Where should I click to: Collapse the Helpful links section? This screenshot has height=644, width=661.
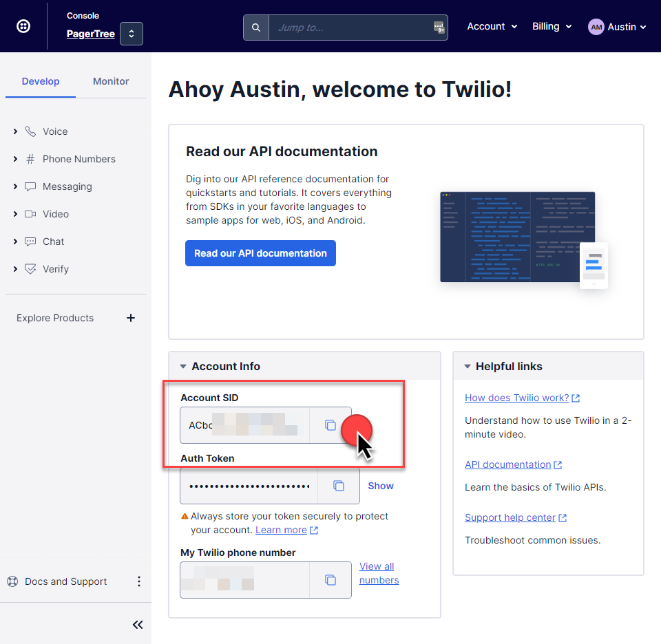[x=468, y=367]
